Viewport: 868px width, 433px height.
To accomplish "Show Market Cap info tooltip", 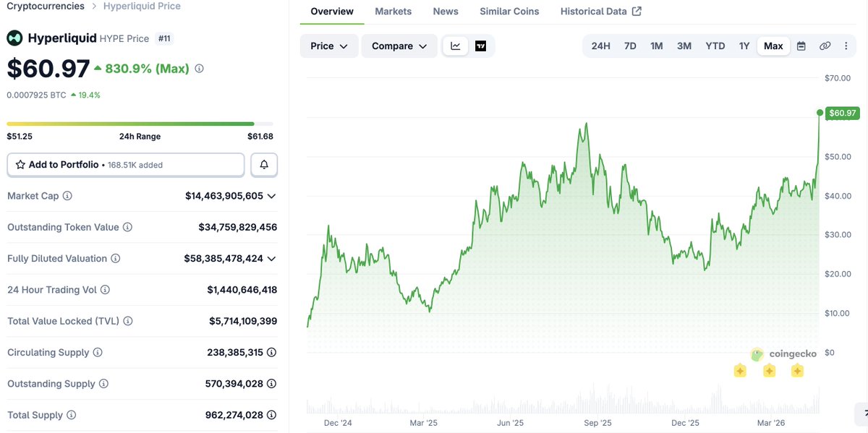I will tap(67, 196).
